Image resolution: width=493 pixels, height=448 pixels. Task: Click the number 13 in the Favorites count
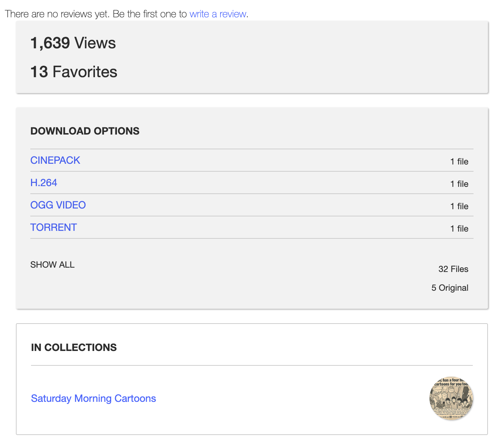tap(39, 72)
